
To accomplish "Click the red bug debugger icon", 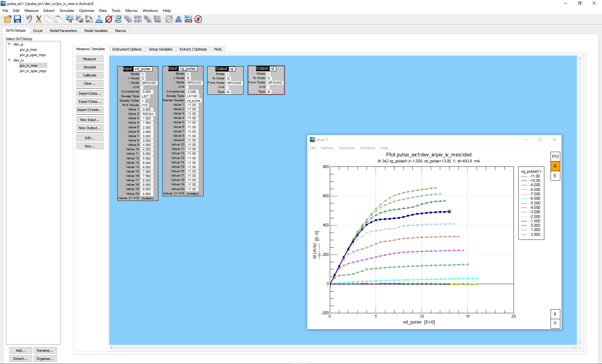I will click(198, 19).
